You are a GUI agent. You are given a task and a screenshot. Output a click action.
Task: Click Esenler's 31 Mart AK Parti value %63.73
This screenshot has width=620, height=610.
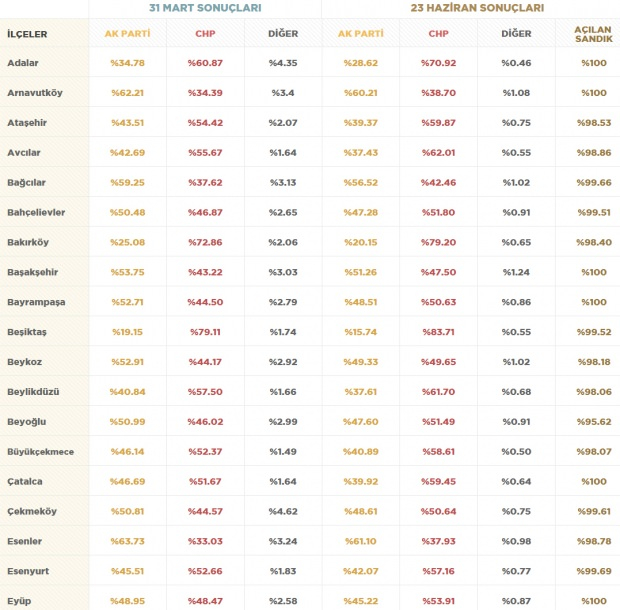(x=127, y=541)
